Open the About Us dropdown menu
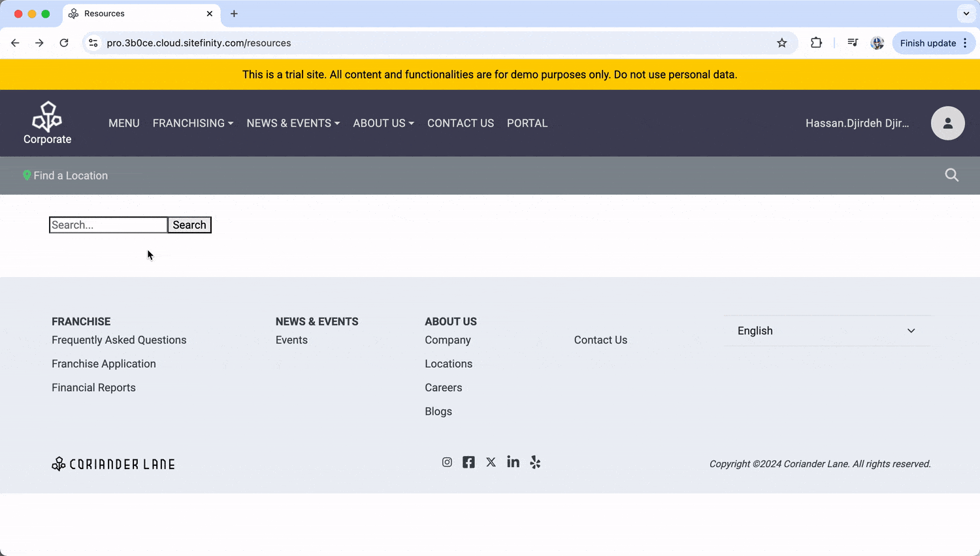 tap(384, 123)
